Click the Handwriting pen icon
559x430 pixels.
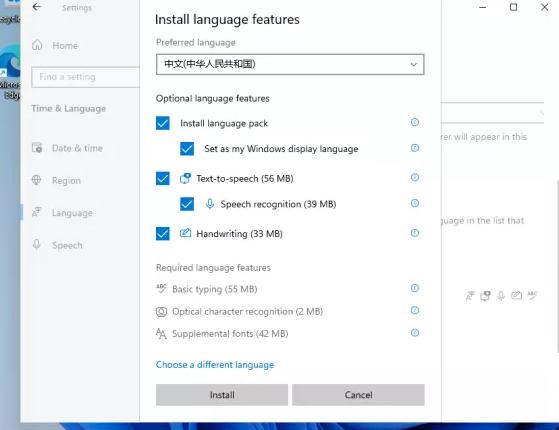click(185, 233)
